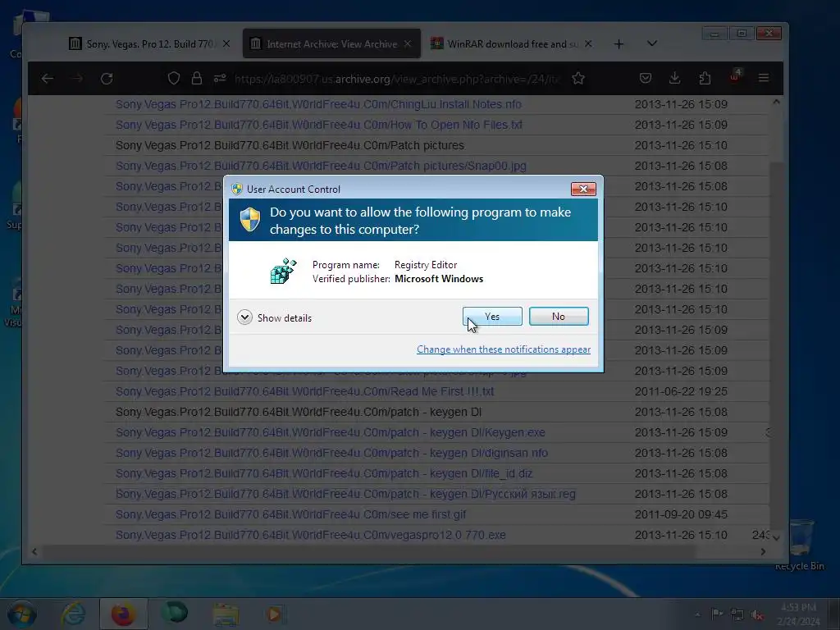The width and height of the screenshot is (840, 630).
Task: Minimize the Firefox window
Action: [714, 34]
